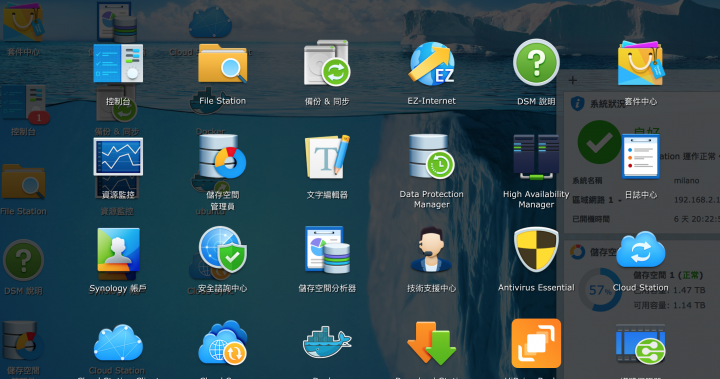Open the 備份 & 同步 app
This screenshot has width=720, height=379.
[x=327, y=64]
